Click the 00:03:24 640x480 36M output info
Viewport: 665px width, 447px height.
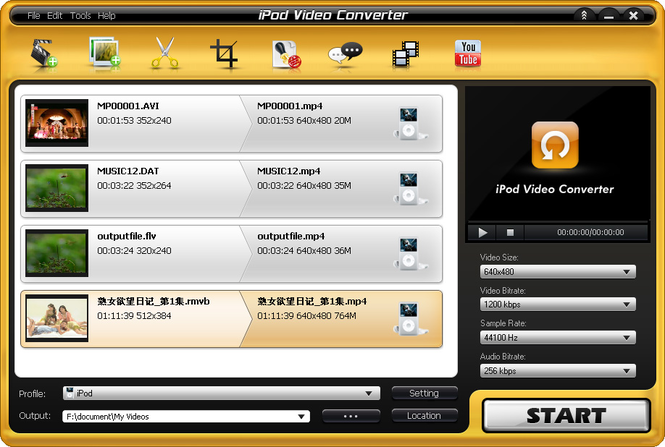click(x=304, y=251)
